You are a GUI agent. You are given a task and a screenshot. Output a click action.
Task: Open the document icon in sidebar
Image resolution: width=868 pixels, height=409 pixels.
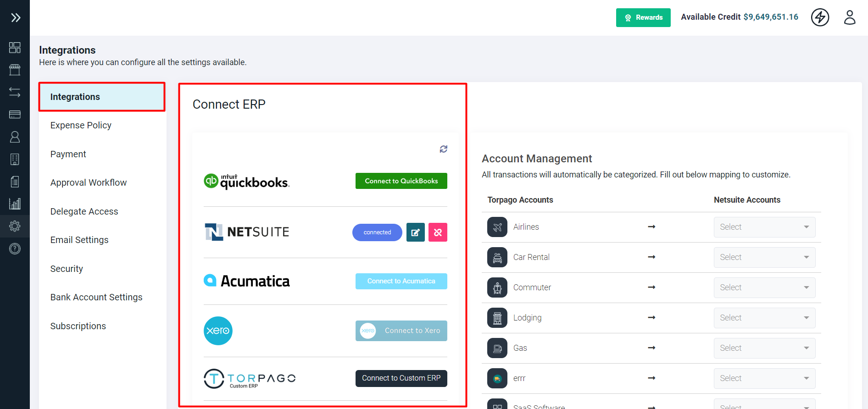pyautogui.click(x=15, y=182)
